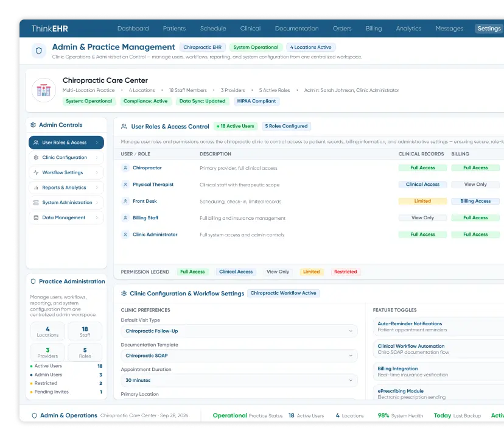Screen dimensions: 504x441
Task: Click Physical Therapist Clinical Access badge
Action: 422,185
